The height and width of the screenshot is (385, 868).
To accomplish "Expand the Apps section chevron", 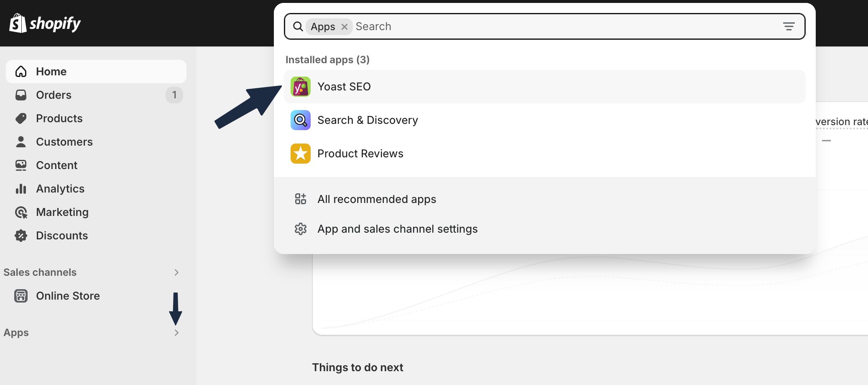I will point(176,333).
